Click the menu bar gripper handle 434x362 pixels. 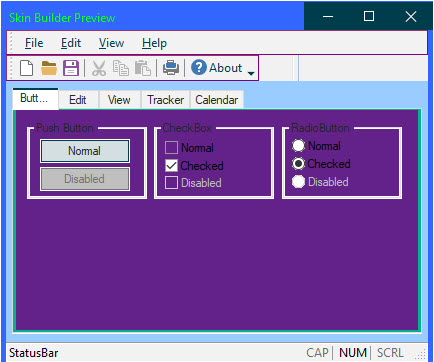point(11,43)
